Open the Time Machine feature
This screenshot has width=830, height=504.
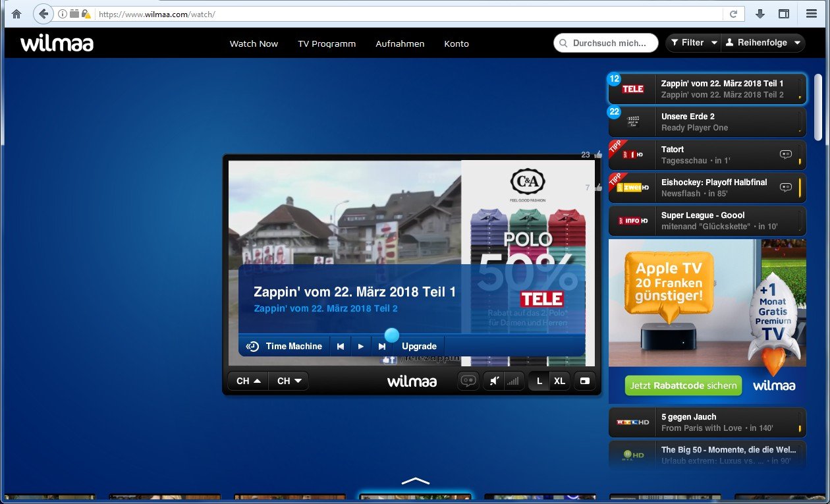pos(284,346)
